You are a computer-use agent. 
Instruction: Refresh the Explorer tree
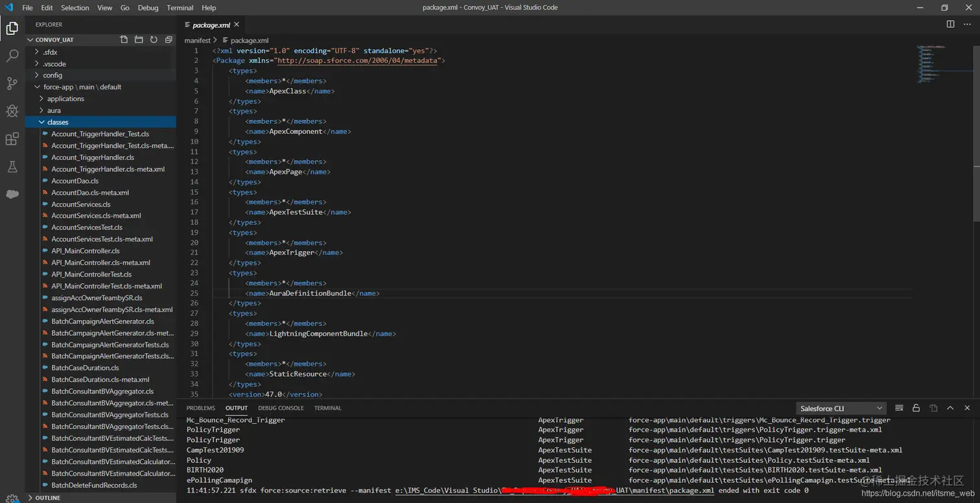pos(154,40)
